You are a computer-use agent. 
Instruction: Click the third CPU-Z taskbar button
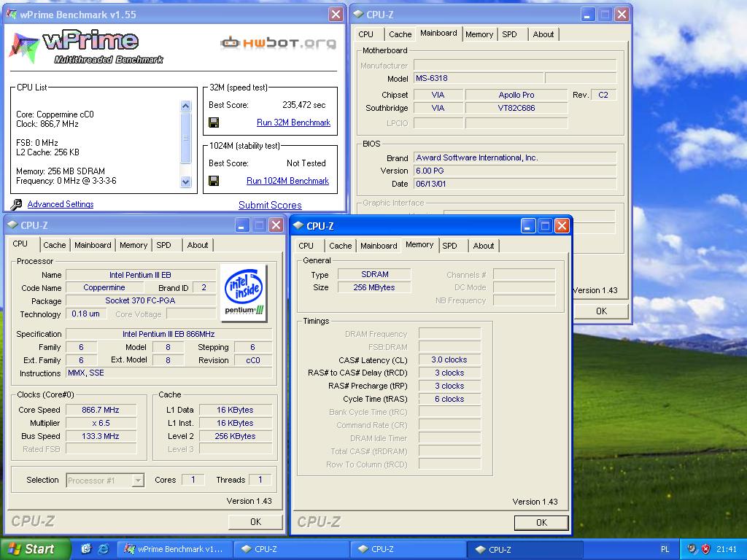click(525, 549)
